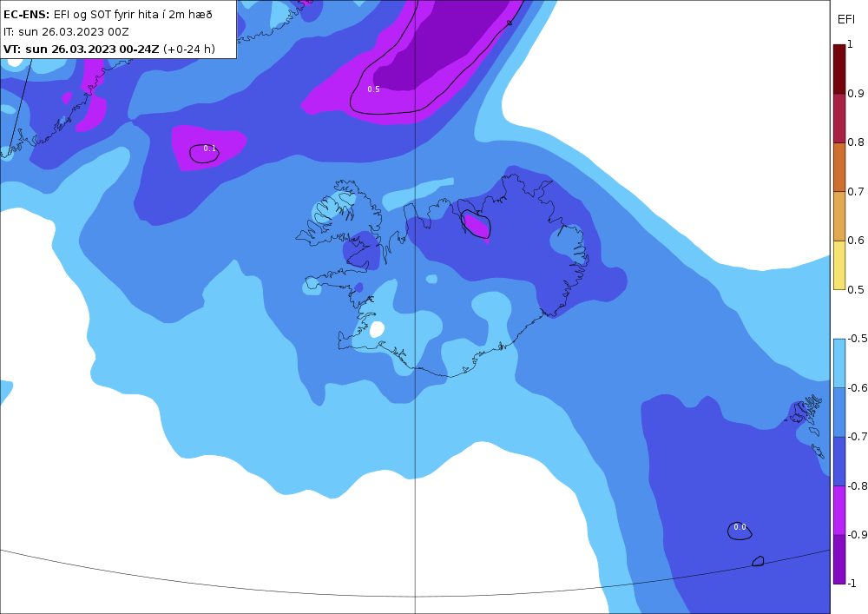Screen dimensions: 868x614
Task: Click the 'EC-ENS: EFI og SOT fyrir hita' title line
Action: [108, 15]
